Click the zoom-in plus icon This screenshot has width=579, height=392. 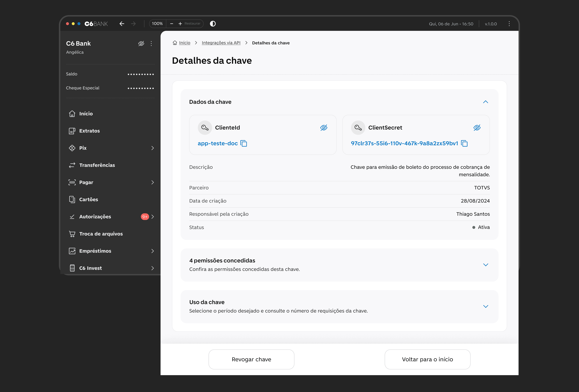point(180,24)
